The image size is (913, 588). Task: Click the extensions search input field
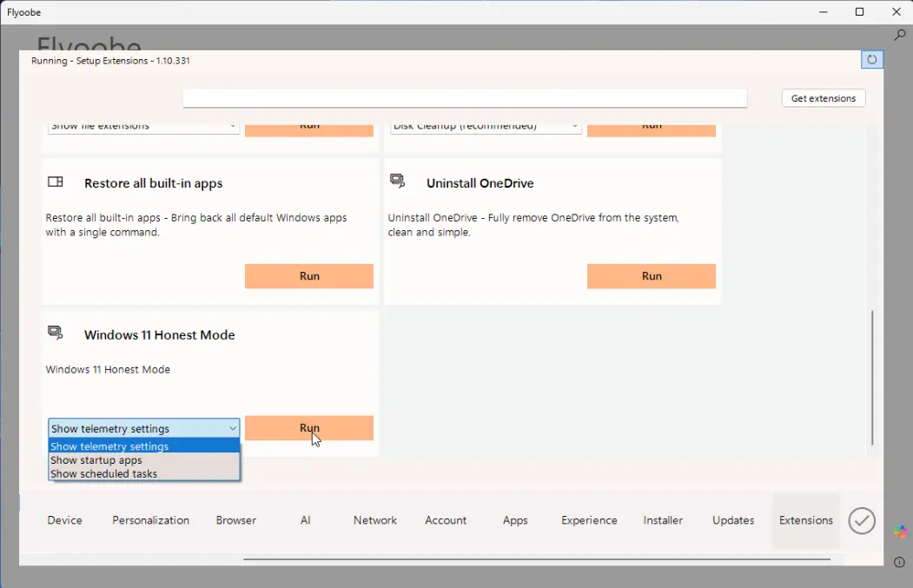(465, 98)
